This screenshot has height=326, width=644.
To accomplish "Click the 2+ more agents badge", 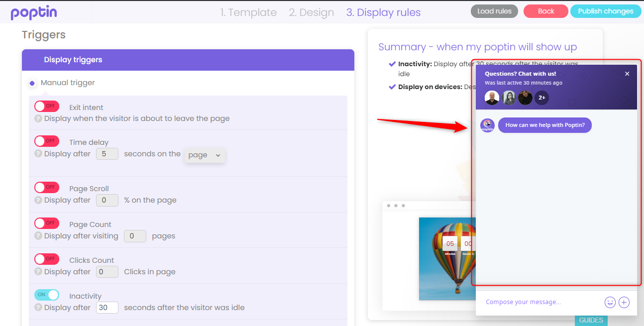I will (x=541, y=98).
